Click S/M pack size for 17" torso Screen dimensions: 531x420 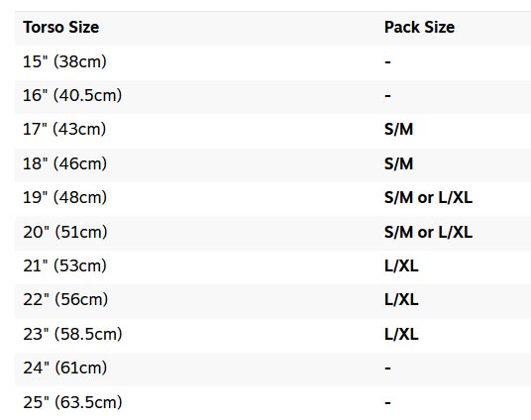398,130
